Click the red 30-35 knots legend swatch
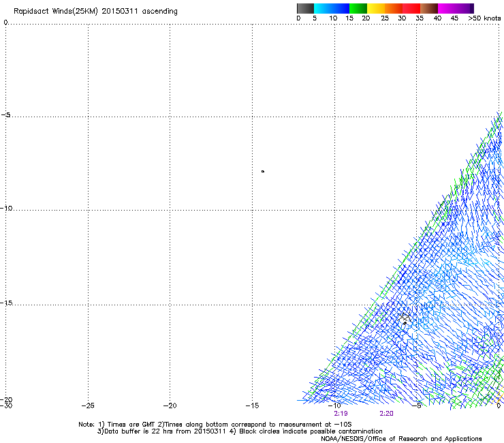 (411, 8)
